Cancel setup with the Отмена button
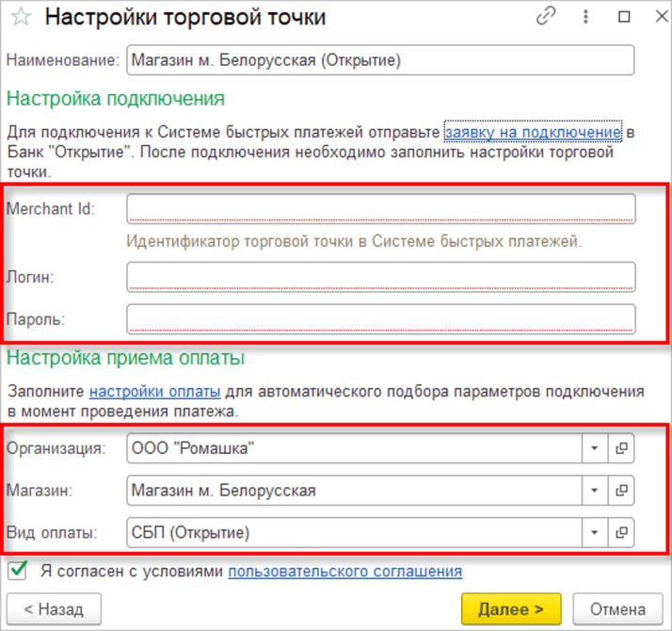This screenshot has height=631, width=672. coord(618,609)
